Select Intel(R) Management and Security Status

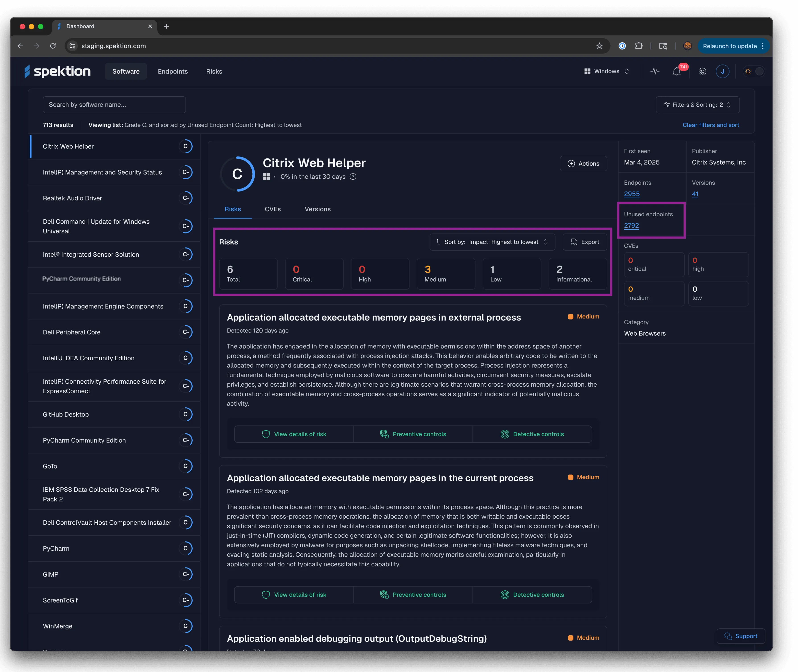115,172
